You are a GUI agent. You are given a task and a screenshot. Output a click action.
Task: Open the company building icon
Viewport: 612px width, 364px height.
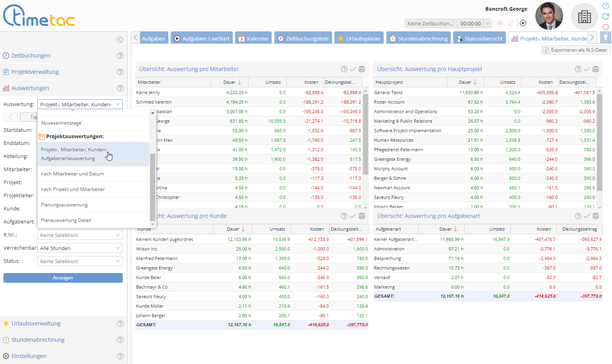click(x=584, y=17)
